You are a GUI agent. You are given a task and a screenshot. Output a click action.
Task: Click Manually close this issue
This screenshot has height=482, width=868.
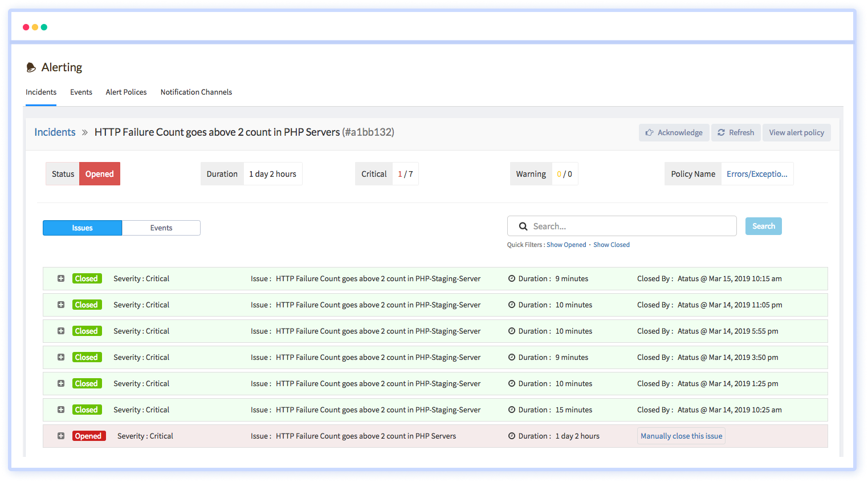[681, 436]
